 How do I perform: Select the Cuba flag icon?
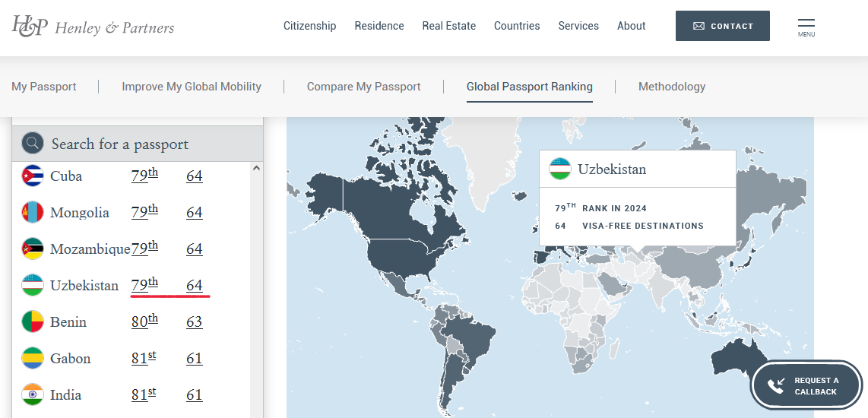click(33, 176)
